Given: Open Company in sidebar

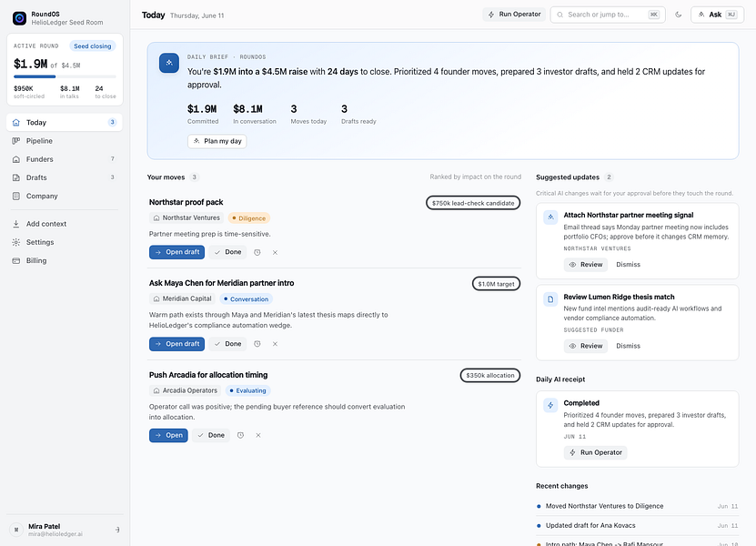Looking at the screenshot, I should click(x=65, y=196).
